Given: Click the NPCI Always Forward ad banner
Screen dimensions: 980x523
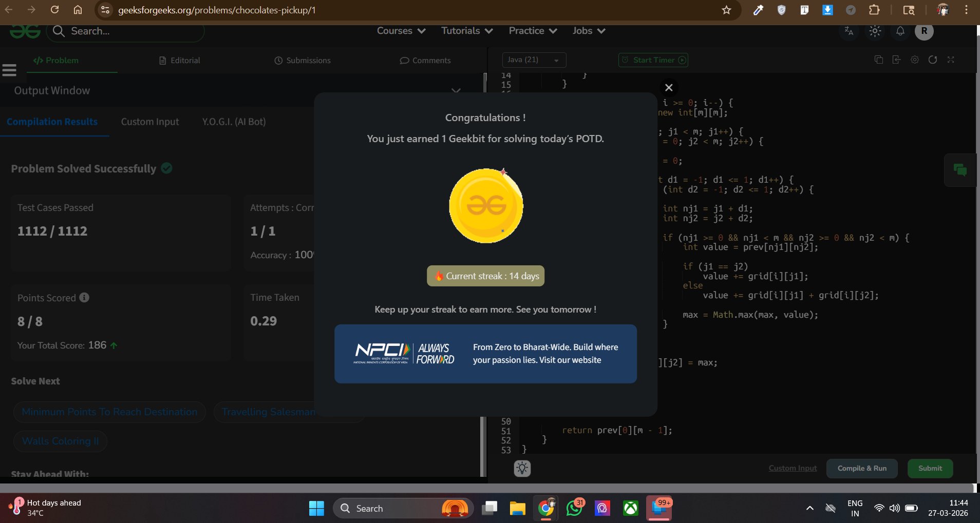Looking at the screenshot, I should pyautogui.click(x=485, y=354).
